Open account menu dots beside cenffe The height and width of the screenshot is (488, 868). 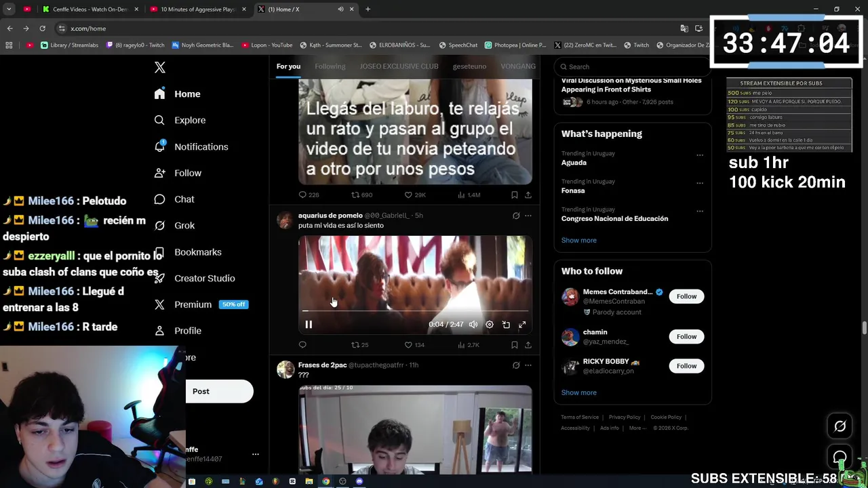(x=256, y=454)
